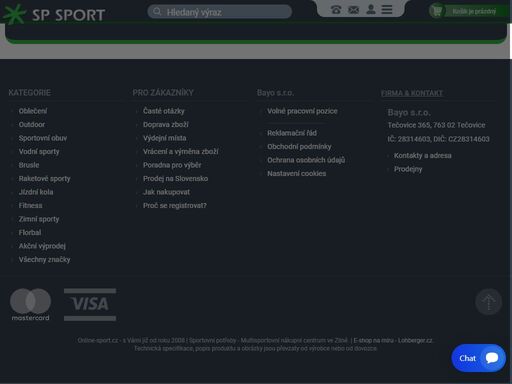
Task: Open Doprava zboží link
Action: pyautogui.click(x=166, y=124)
